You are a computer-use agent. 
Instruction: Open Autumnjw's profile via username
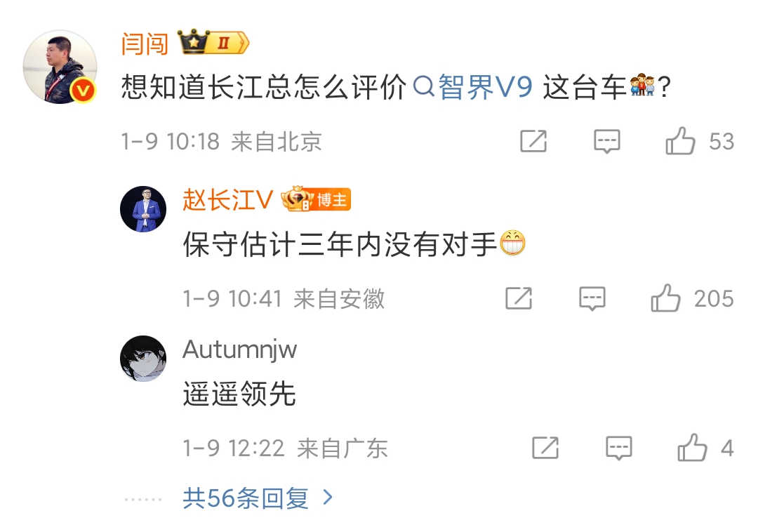pyautogui.click(x=240, y=350)
